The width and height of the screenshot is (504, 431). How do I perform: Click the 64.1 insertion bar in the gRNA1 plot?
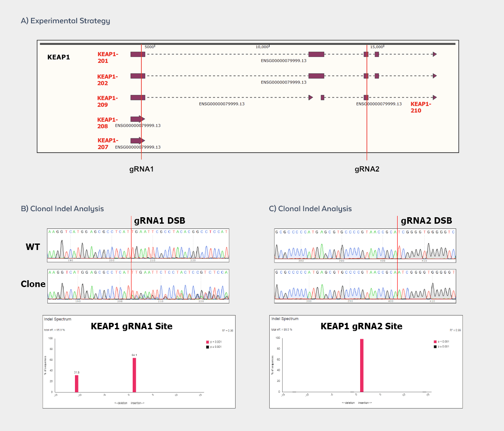[x=134, y=375]
